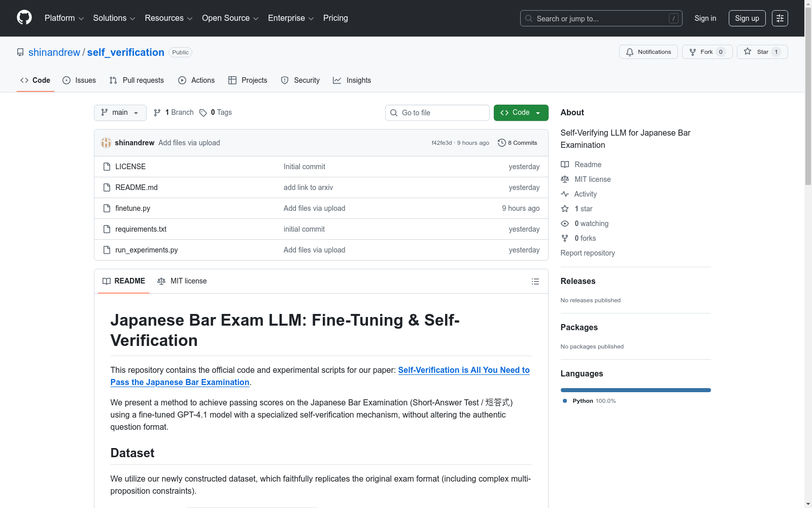Click the tag icon beside 0 Tags
This screenshot has height=508, width=812.
pos(203,113)
